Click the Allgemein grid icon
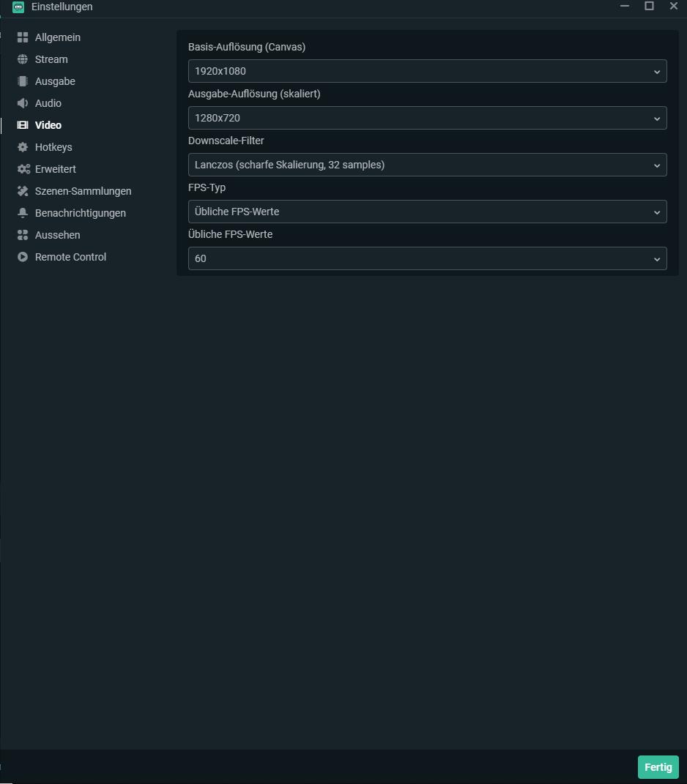Screen dimensions: 687x784 (23, 37)
